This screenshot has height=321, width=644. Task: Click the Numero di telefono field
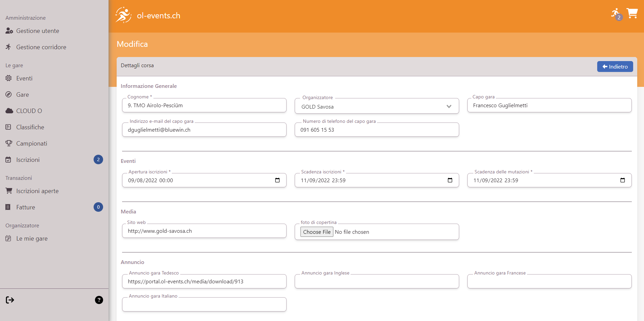[377, 130]
